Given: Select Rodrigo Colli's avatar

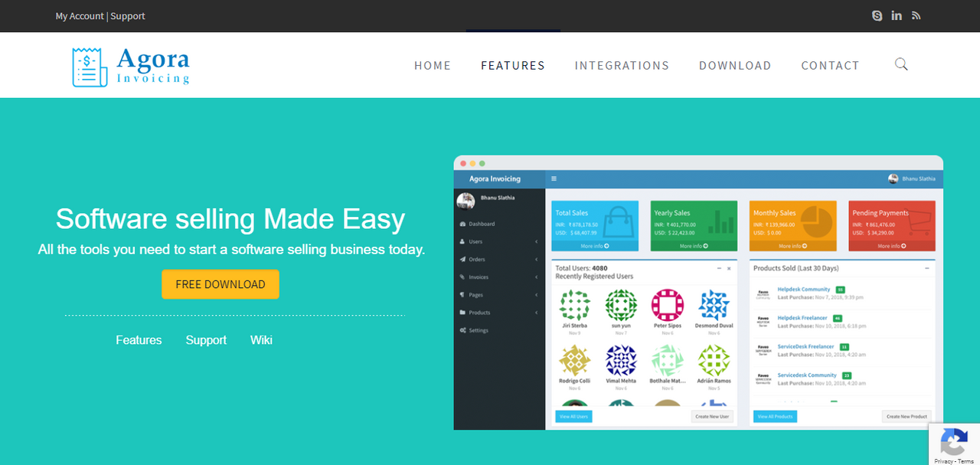Looking at the screenshot, I should pos(574,360).
